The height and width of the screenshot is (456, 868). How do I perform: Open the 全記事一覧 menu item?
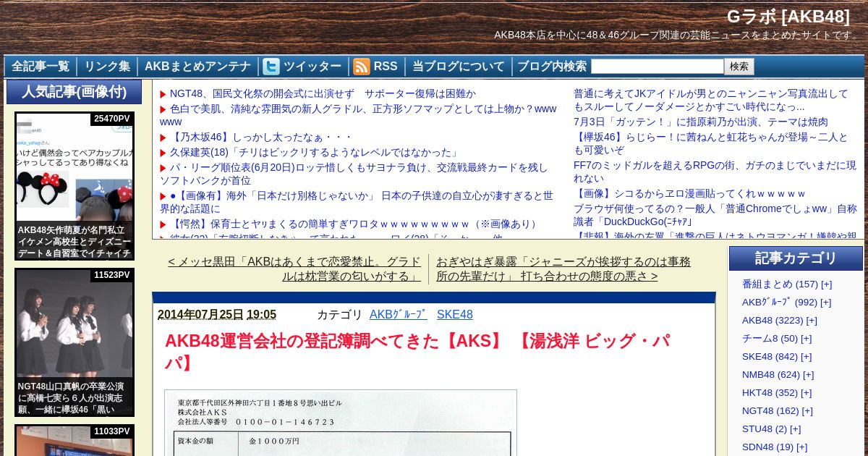click(41, 67)
